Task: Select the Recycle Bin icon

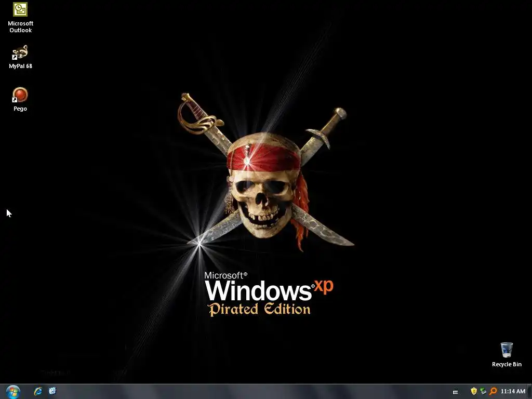Action: [507, 354]
